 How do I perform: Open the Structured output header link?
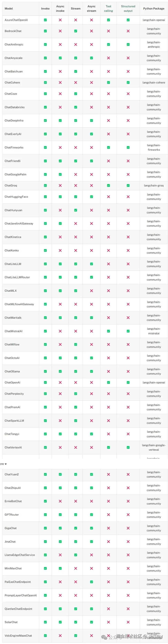point(128,8)
